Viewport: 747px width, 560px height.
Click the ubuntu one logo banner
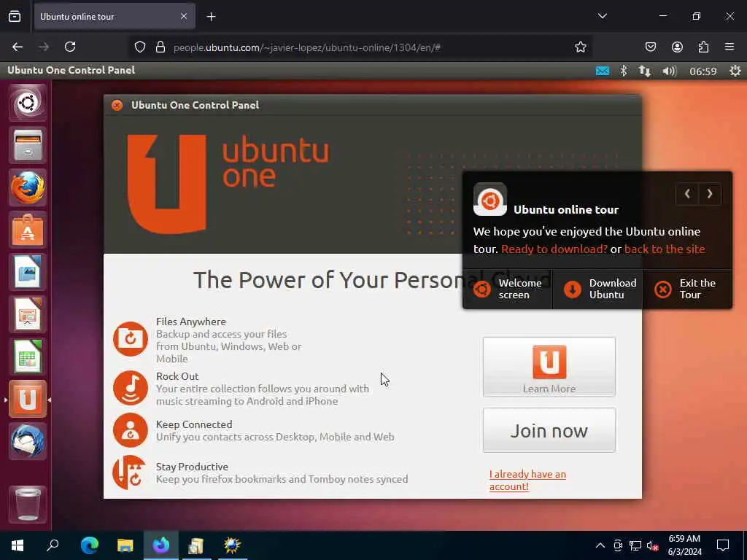(228, 184)
